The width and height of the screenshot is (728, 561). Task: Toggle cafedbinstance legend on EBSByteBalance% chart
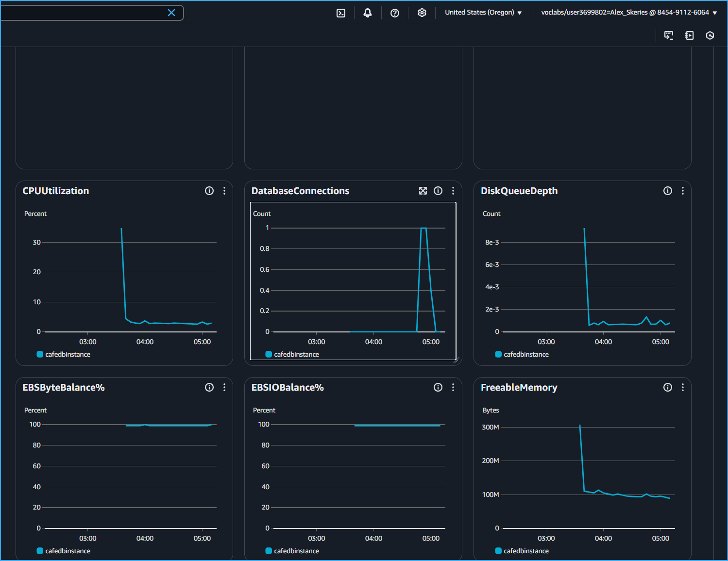coord(63,551)
